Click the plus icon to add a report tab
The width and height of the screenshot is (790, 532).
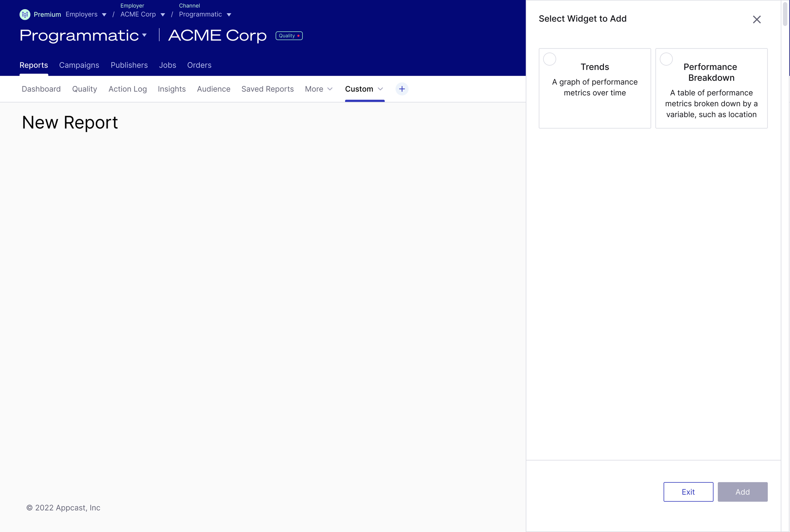402,89
